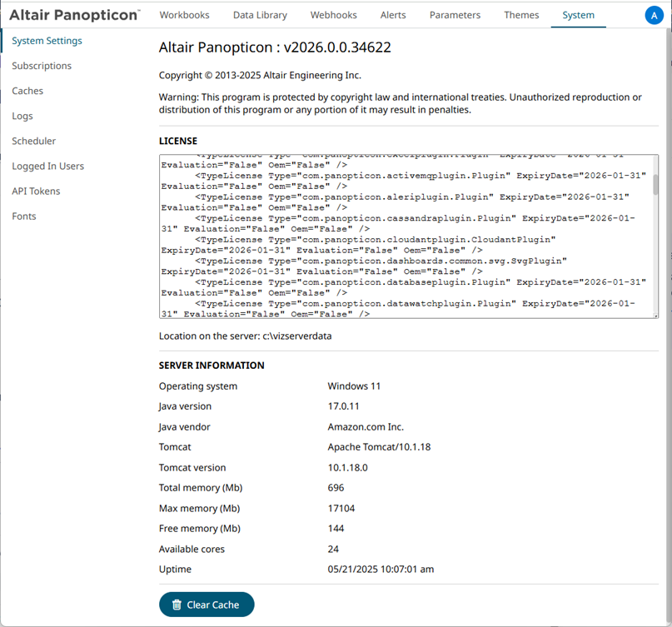672x627 pixels.
Task: Open the Caches page
Action: point(27,91)
